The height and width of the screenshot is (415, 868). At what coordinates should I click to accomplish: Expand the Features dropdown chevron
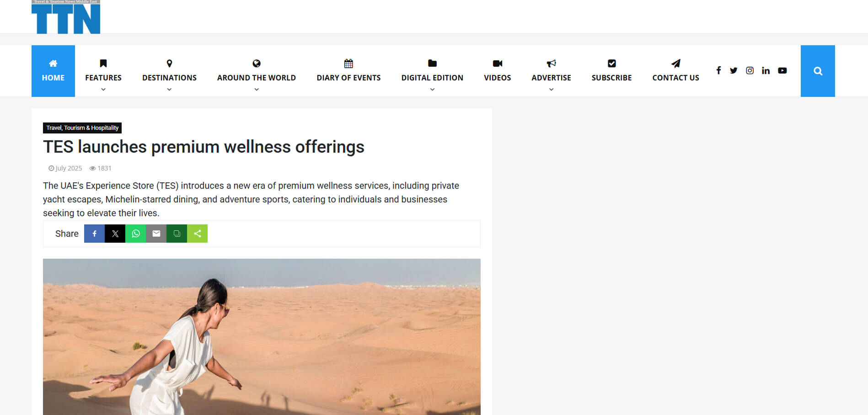pos(103,90)
